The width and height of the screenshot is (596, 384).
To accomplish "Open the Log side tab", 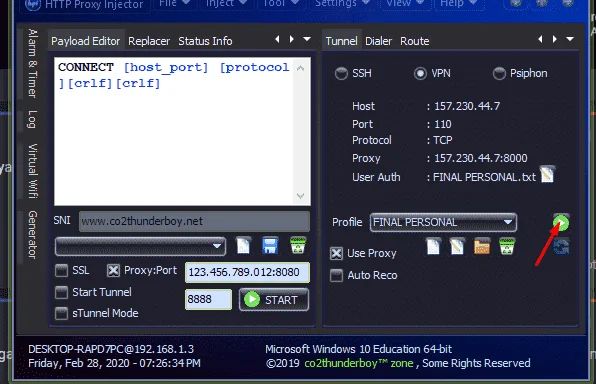I will (x=33, y=119).
